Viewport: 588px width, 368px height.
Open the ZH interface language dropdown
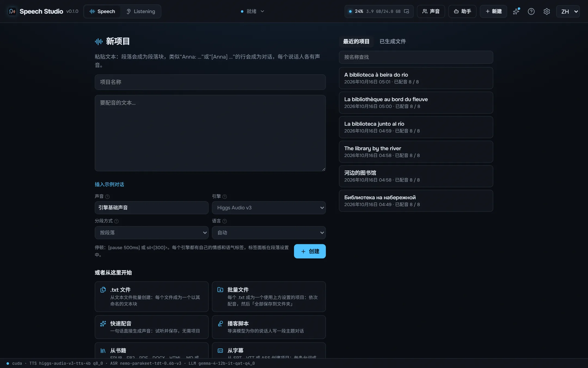pos(568,11)
